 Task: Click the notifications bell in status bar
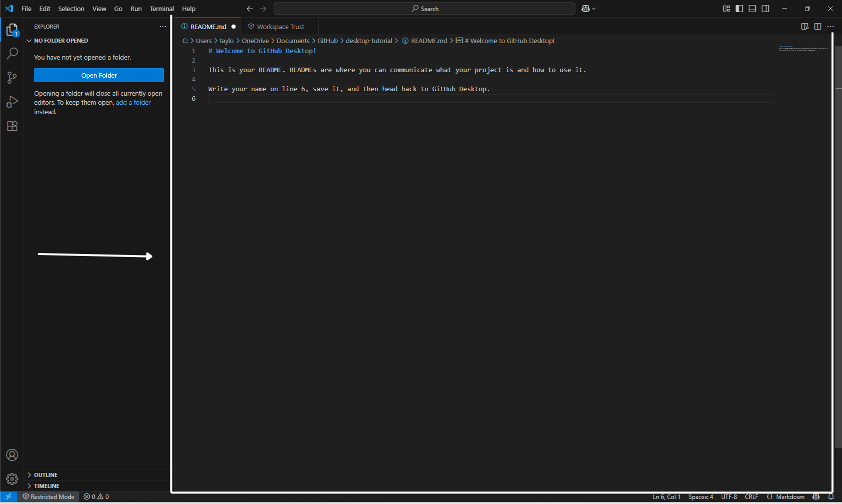[831, 497]
